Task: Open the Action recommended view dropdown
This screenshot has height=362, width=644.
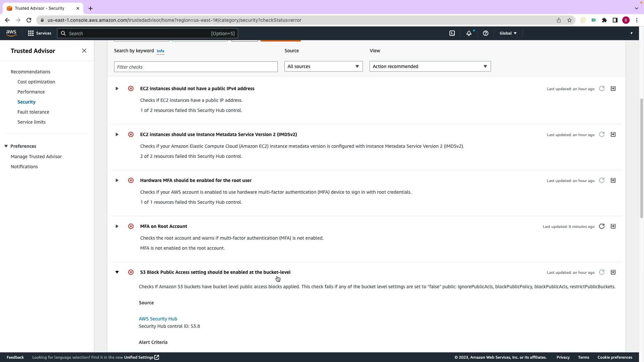Action: coord(430,66)
